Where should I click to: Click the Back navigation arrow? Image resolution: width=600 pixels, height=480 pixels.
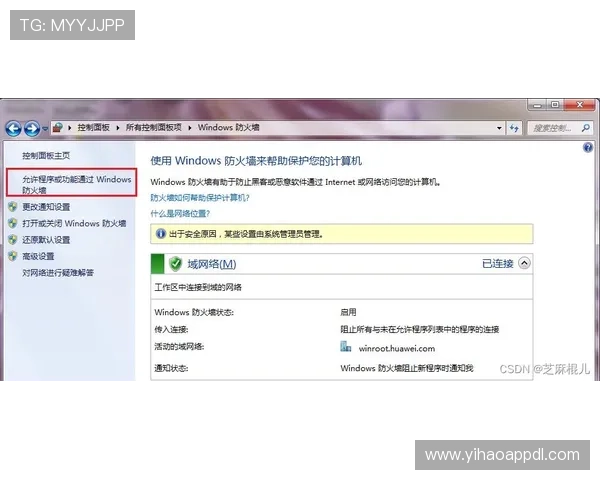[13, 129]
